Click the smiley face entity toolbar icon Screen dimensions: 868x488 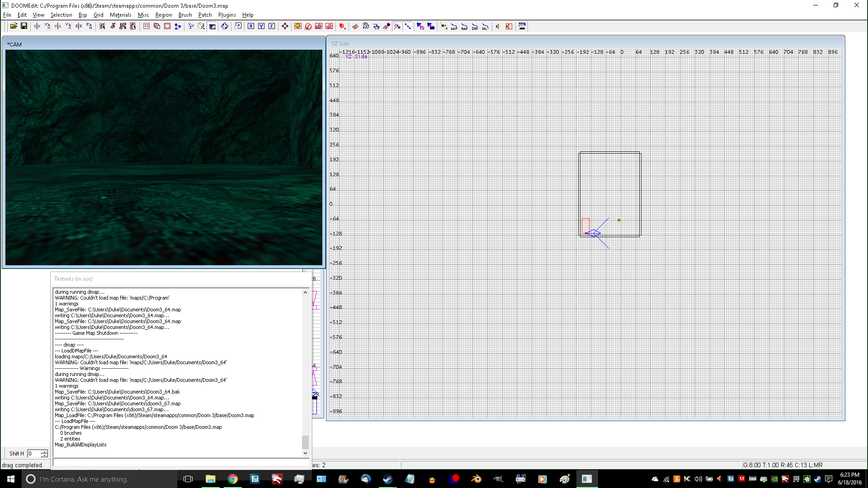(x=297, y=26)
